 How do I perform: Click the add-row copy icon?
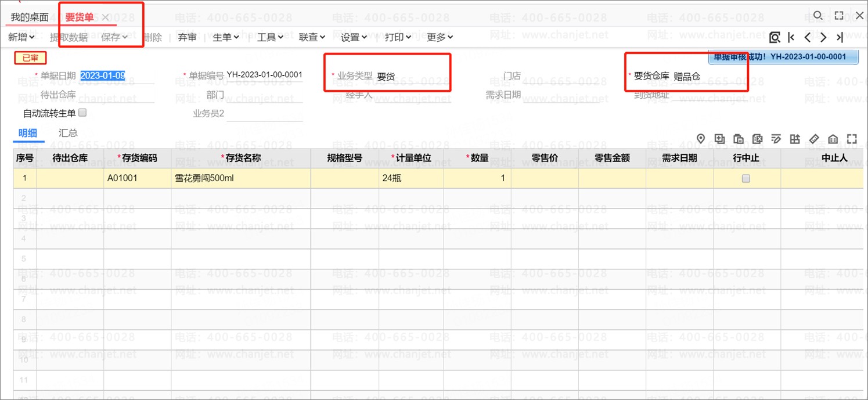[x=720, y=139]
